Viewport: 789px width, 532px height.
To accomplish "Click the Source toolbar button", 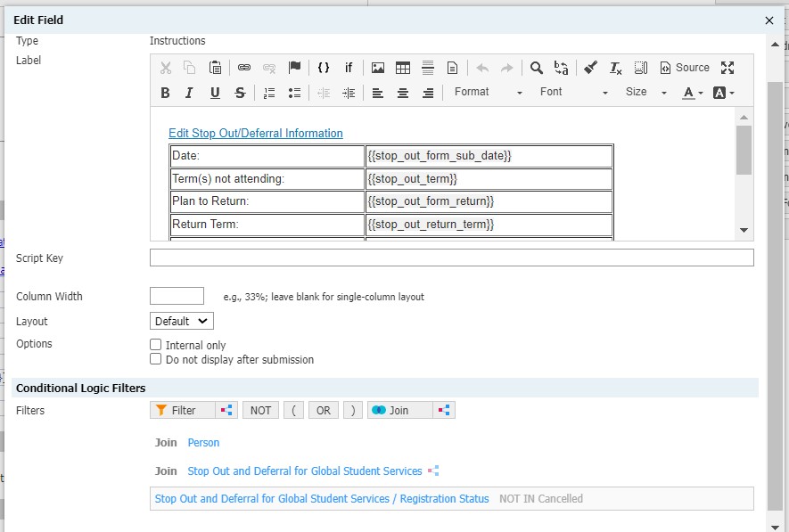I will click(685, 68).
